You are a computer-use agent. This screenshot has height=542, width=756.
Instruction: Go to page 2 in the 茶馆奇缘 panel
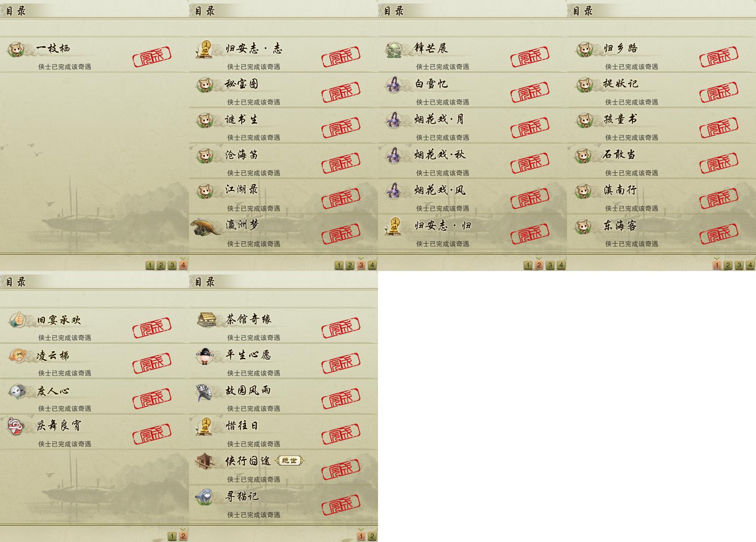point(372,536)
